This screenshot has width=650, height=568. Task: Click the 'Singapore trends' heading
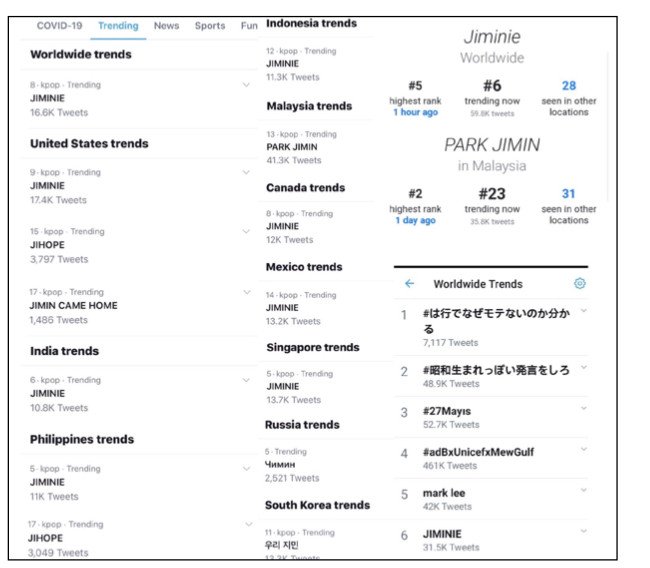pyautogui.click(x=313, y=347)
